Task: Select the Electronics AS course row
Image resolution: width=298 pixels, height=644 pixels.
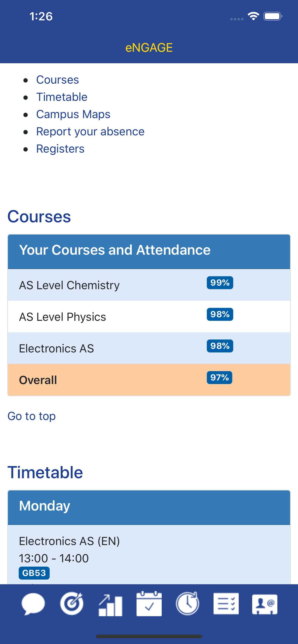Action: coord(149,348)
